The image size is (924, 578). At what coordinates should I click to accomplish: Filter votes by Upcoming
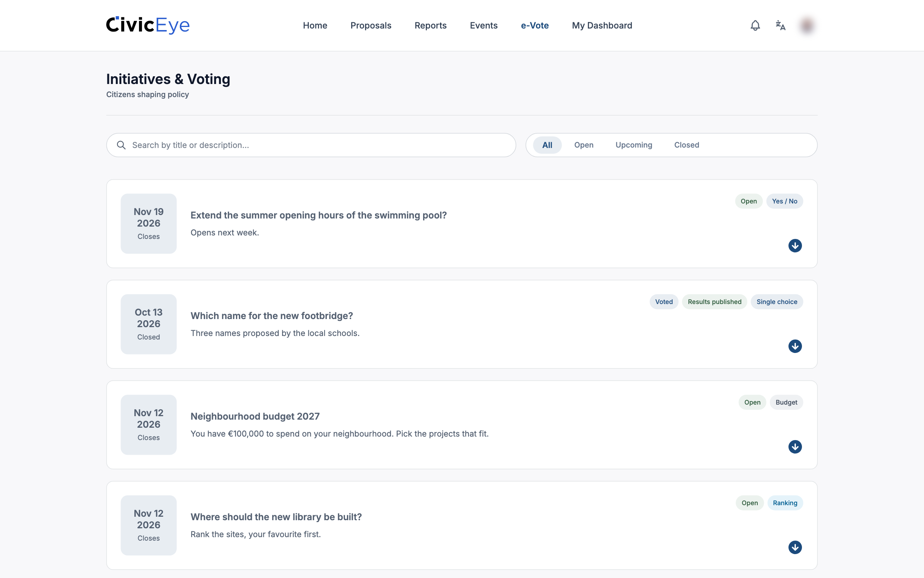634,145
